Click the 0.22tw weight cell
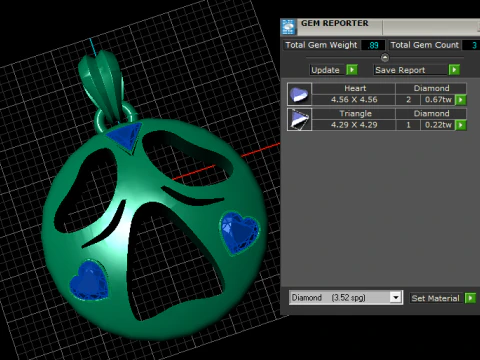Viewport: 480px width, 360px height. (x=438, y=125)
